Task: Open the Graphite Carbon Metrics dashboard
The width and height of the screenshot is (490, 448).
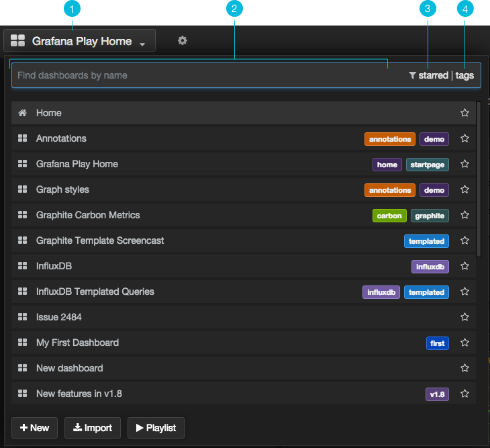Action: pyautogui.click(x=244, y=215)
